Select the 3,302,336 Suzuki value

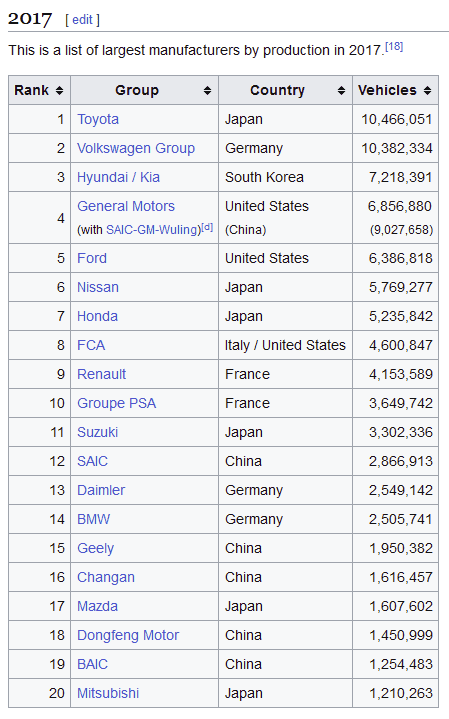(x=400, y=432)
